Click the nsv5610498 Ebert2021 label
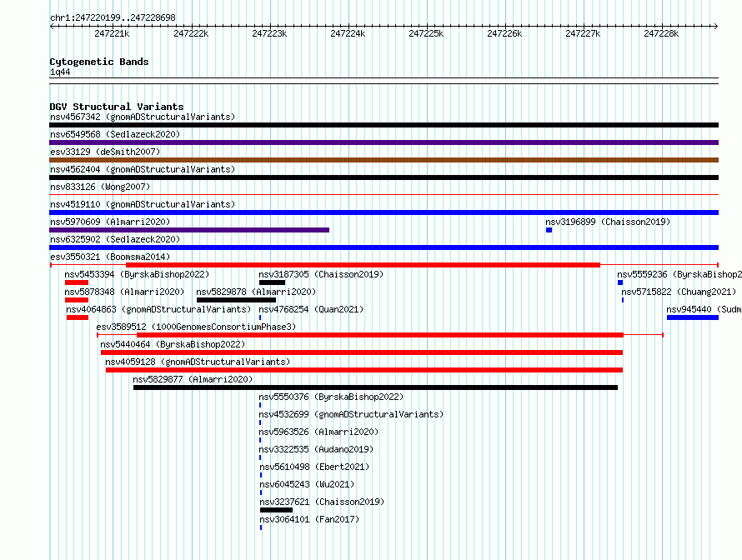 point(314,467)
